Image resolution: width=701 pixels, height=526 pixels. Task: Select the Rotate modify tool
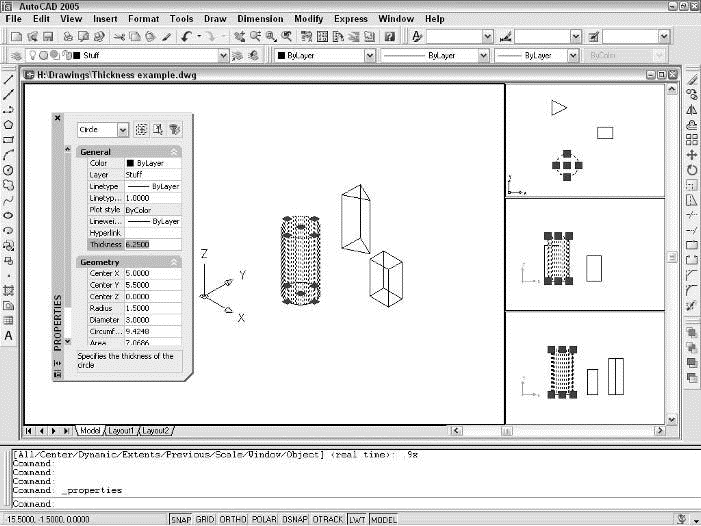click(692, 170)
